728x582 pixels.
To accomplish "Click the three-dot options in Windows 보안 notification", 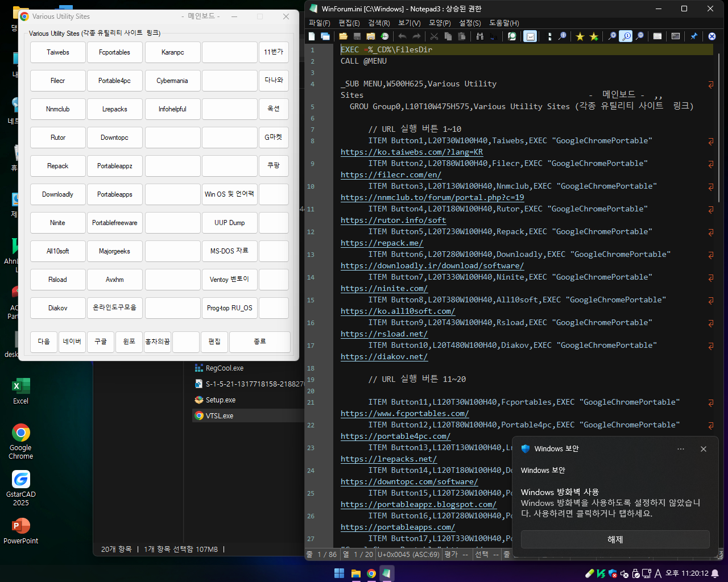I will tap(681, 449).
